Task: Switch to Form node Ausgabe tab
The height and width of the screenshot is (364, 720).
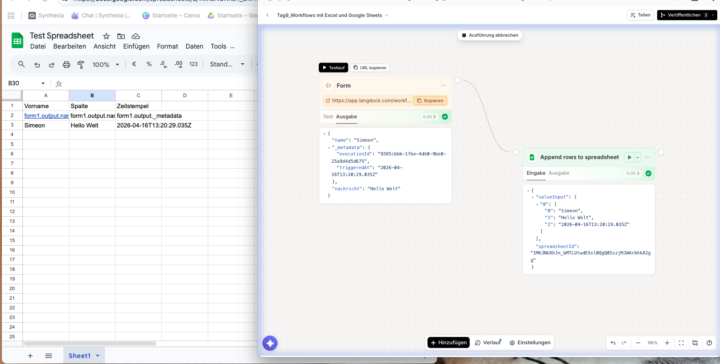Action: [346, 117]
